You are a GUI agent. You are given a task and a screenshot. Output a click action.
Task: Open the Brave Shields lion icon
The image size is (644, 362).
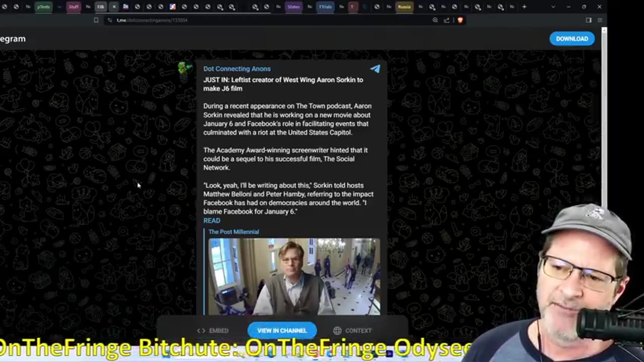click(x=460, y=20)
